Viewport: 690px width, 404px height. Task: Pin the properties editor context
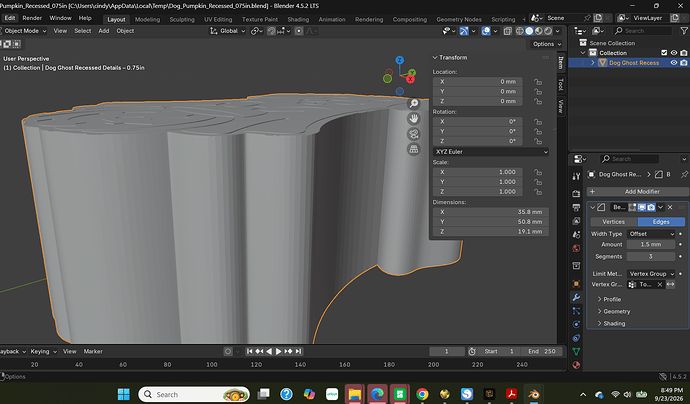pos(684,174)
